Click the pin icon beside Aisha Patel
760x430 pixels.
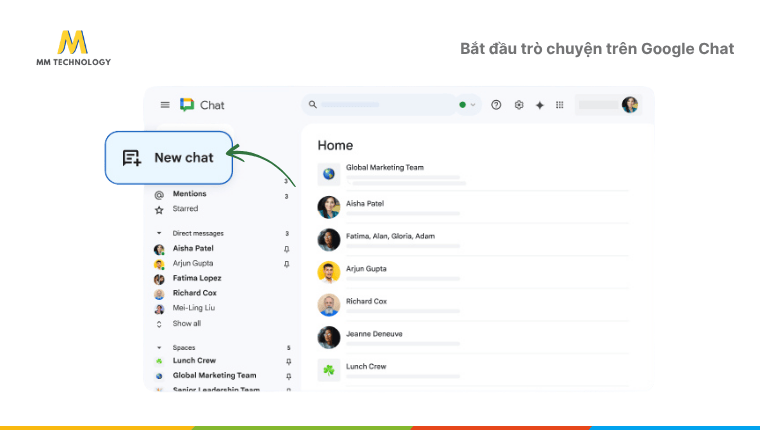tap(286, 249)
